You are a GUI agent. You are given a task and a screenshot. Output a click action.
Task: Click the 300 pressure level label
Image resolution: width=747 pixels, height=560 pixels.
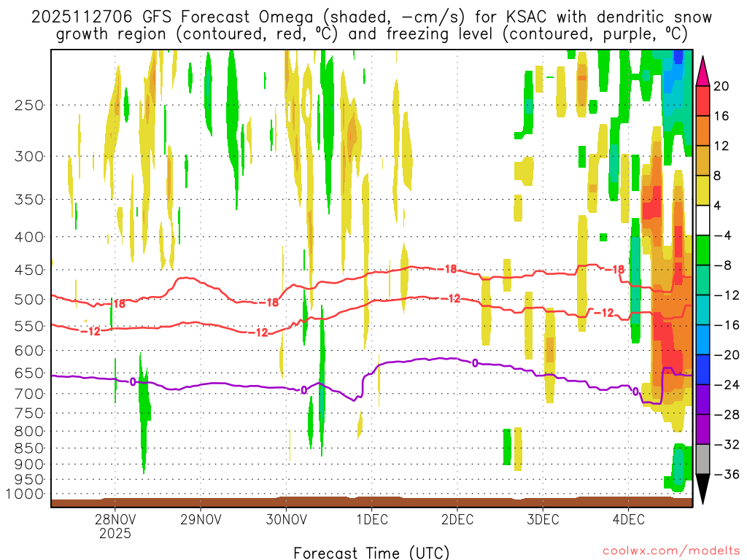point(29,156)
